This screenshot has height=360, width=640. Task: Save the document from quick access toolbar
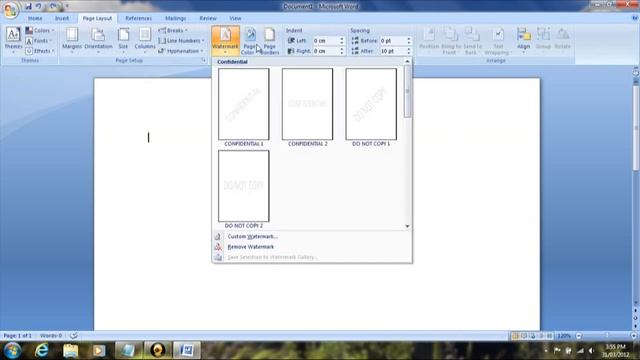coord(28,6)
